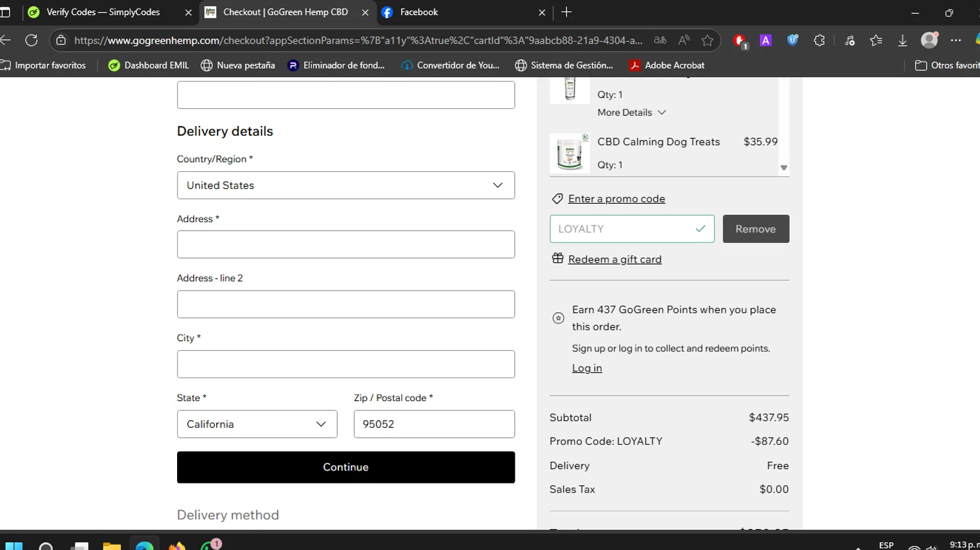
Task: Click Enter a promo code link
Action: [617, 199]
